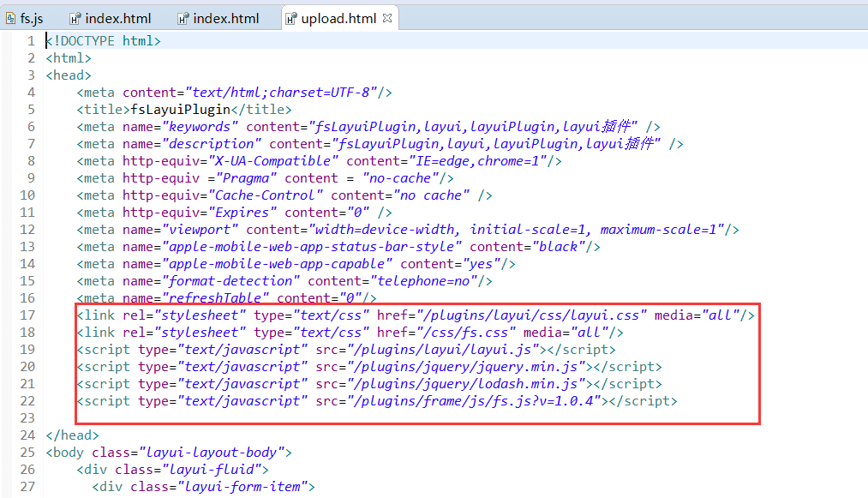Click the layui.css href value

(531, 315)
